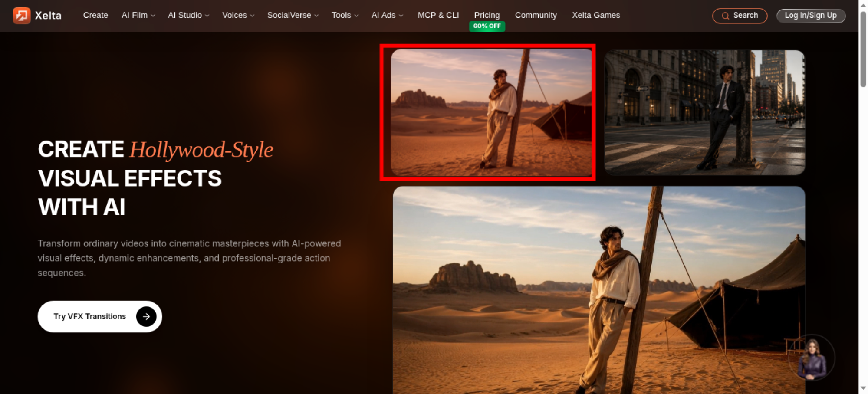Select the city street thumbnail
This screenshot has width=868, height=394.
[705, 112]
